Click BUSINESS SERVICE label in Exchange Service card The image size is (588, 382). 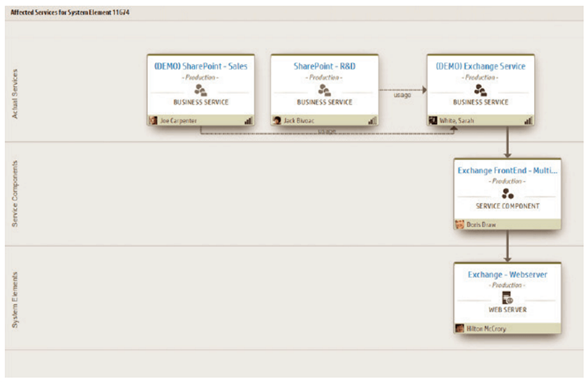(480, 102)
